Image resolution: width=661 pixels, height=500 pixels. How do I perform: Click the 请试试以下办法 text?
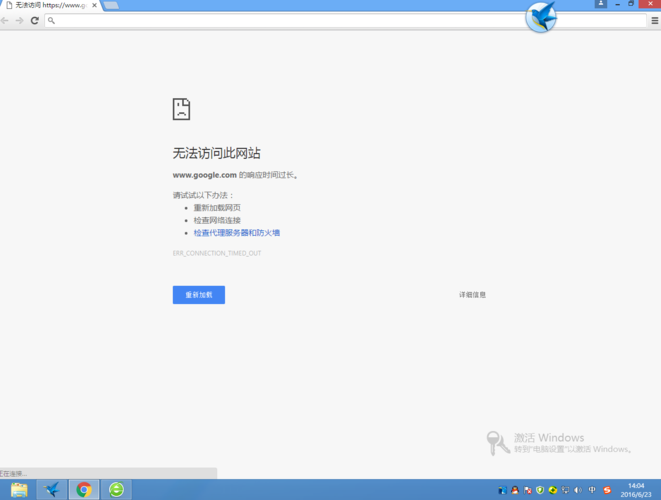point(203,195)
